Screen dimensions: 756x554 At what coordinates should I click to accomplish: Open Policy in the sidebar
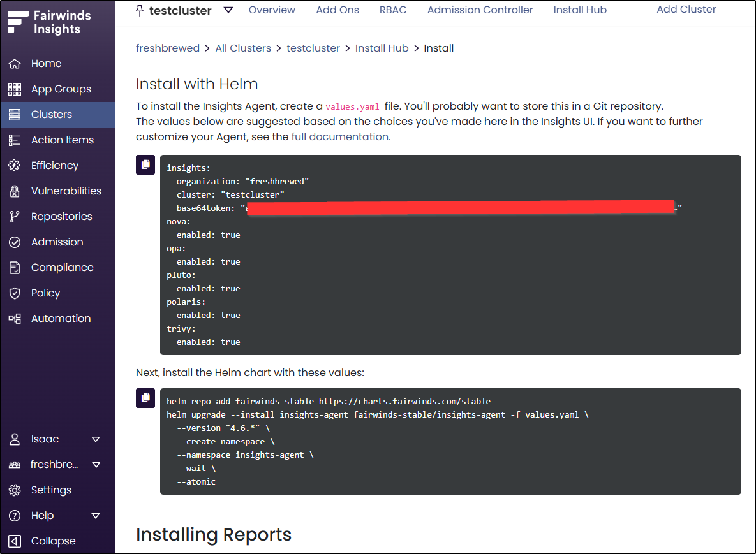click(46, 293)
